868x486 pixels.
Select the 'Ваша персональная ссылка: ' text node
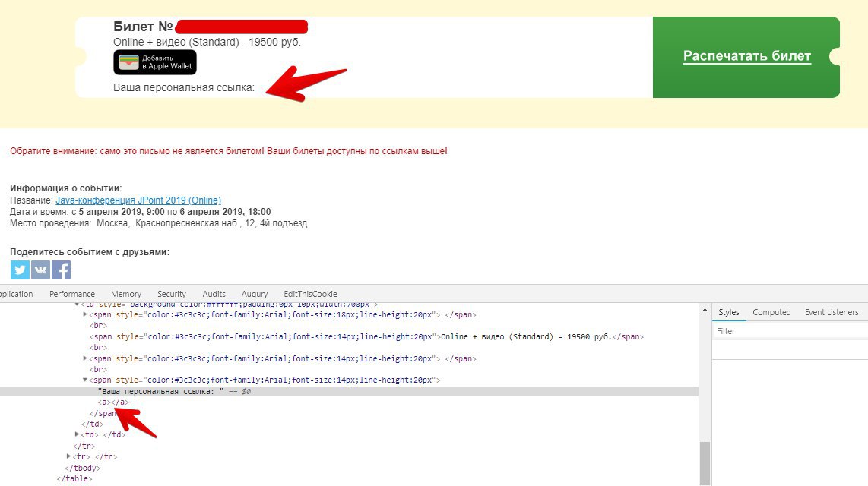(161, 391)
